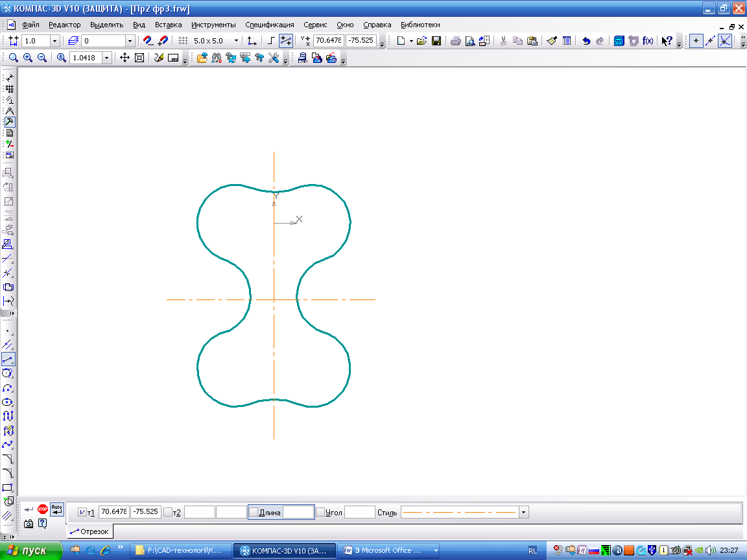Toggle the Угол checkbox
This screenshot has height=560, width=747.
320,513
